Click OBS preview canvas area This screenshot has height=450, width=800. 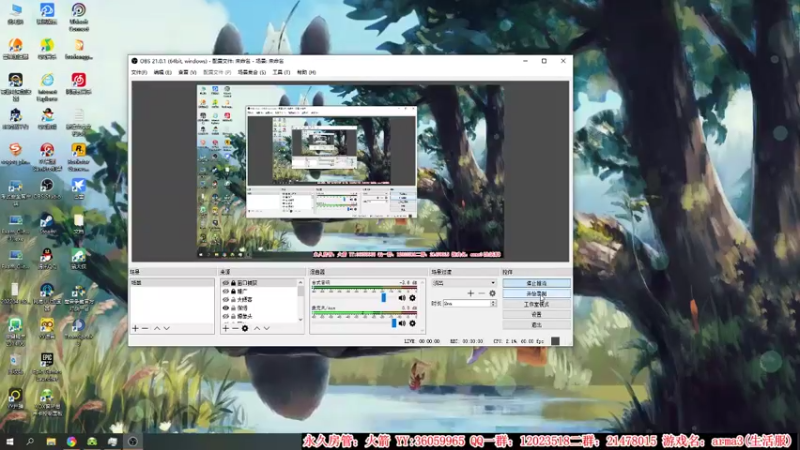click(x=350, y=171)
